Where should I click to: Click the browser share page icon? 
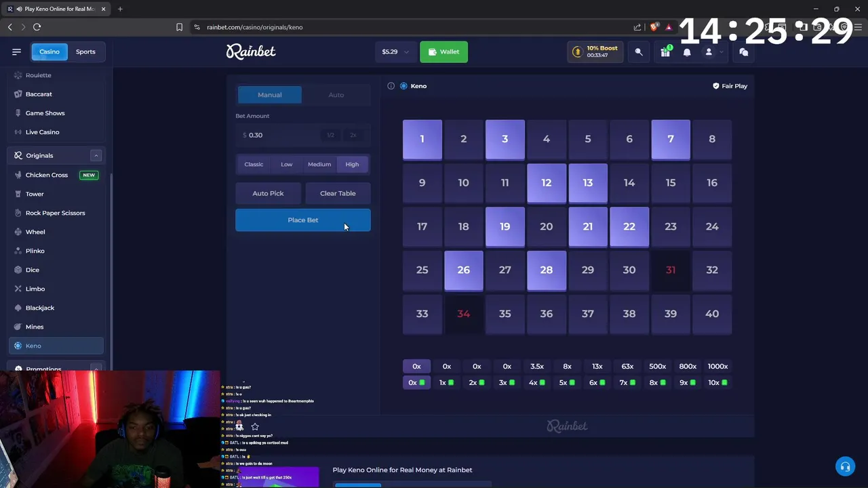[x=637, y=27]
